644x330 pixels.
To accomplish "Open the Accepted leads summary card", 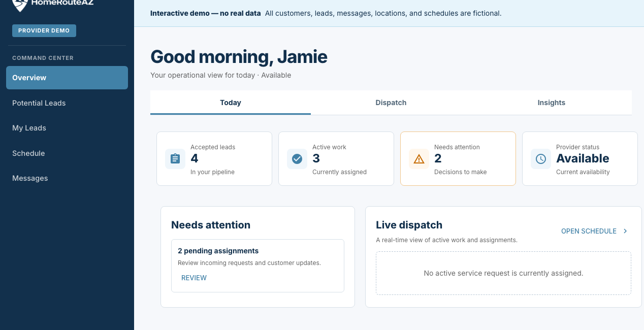I will click(x=214, y=159).
